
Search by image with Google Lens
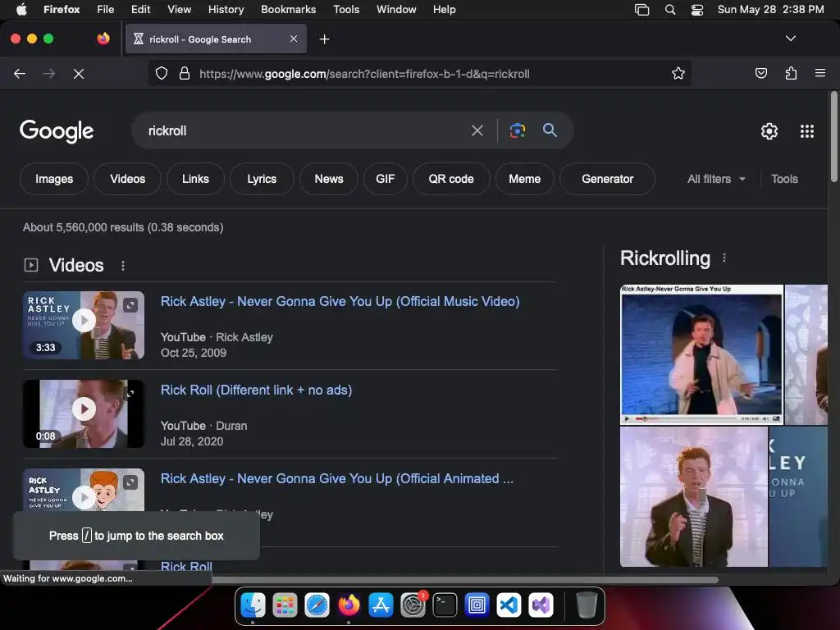pos(517,130)
